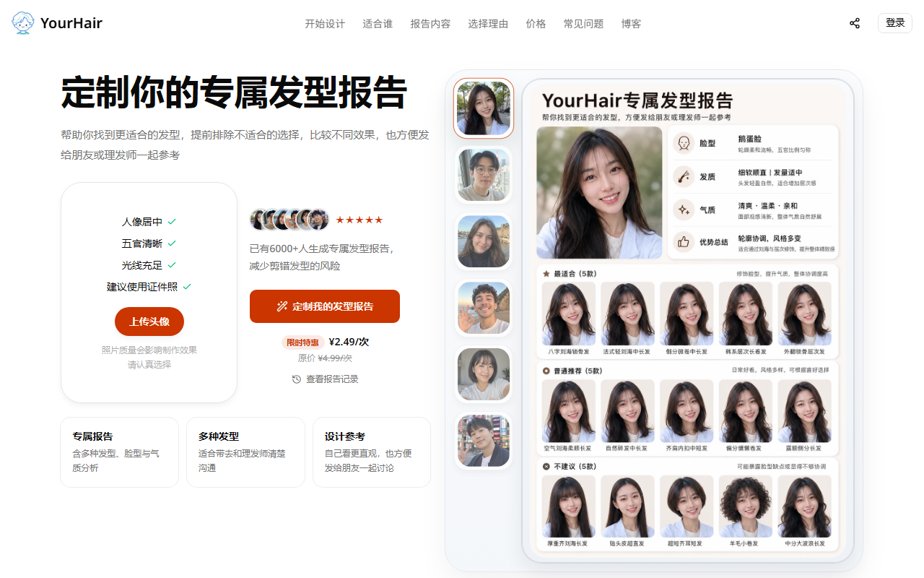Click the star icon beside 最适合（5款）
Image resolution: width=924 pixels, height=578 pixels.
546,274
